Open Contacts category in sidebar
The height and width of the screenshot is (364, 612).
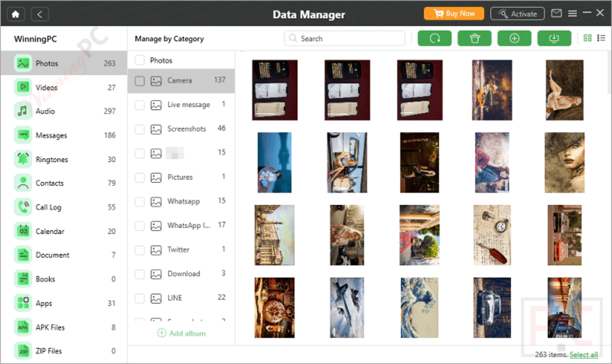pyautogui.click(x=64, y=183)
